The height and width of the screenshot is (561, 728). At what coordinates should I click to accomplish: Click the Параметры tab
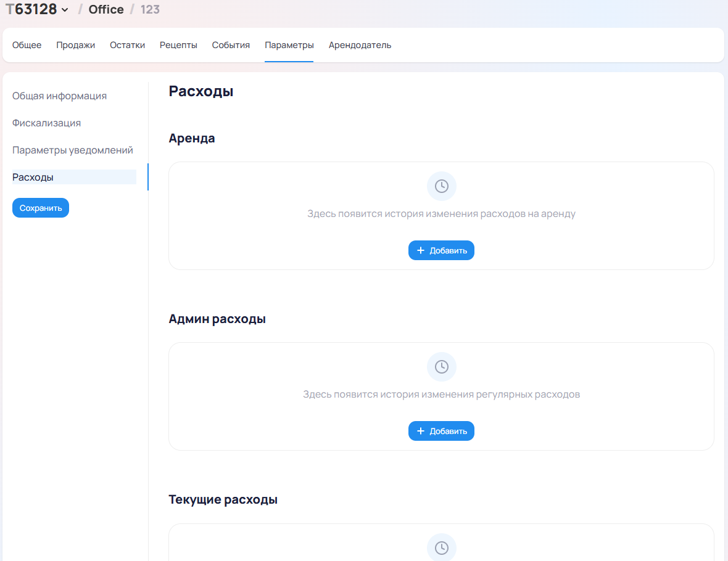[289, 45]
